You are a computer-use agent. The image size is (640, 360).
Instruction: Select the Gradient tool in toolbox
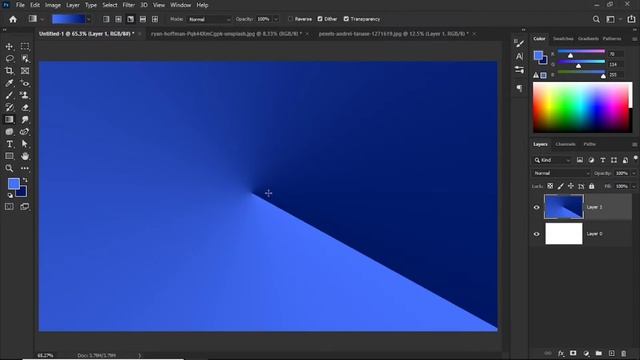tap(9, 120)
